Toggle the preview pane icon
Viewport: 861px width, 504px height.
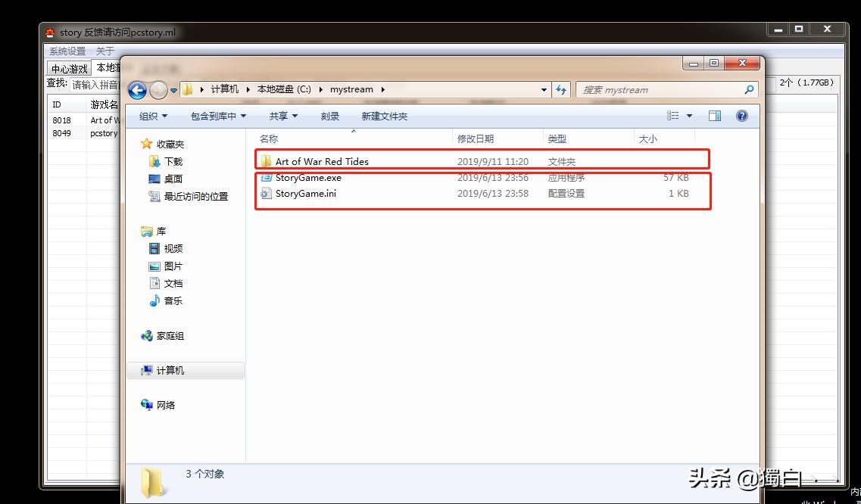[714, 115]
